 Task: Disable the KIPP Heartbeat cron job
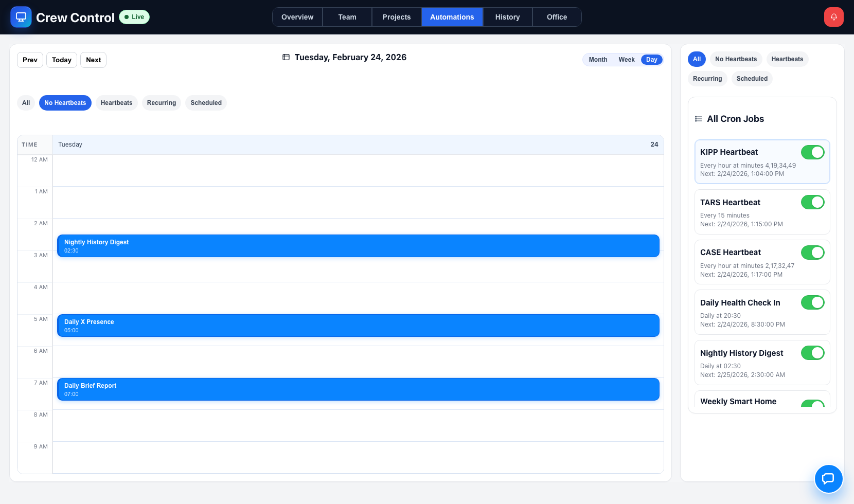(812, 152)
